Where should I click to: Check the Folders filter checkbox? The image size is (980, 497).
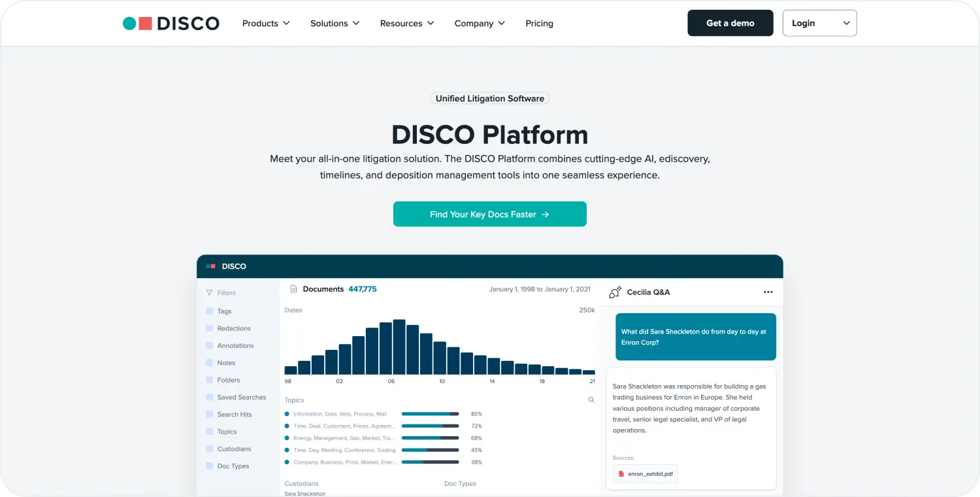click(x=209, y=380)
